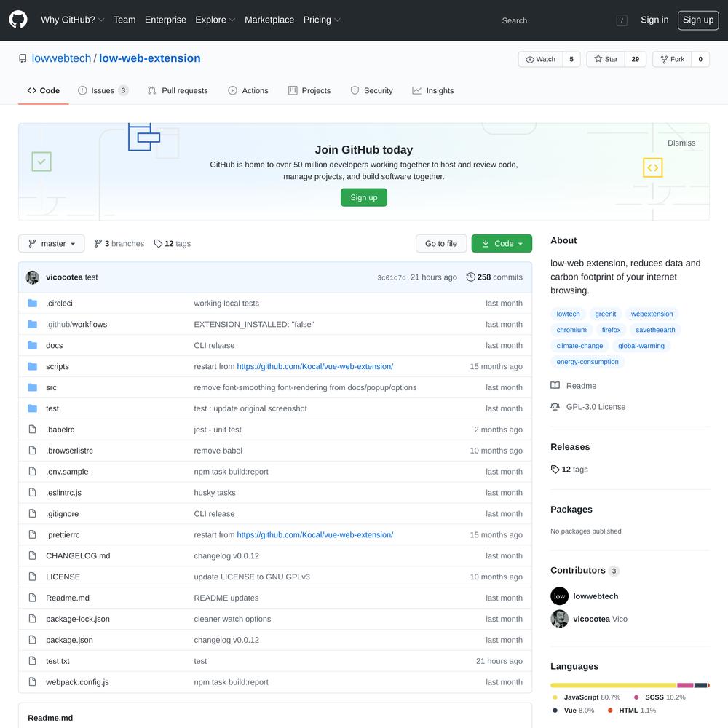The width and height of the screenshot is (728, 728).
Task: Click the JavaScript yellow language bar segment
Action: 614,685
